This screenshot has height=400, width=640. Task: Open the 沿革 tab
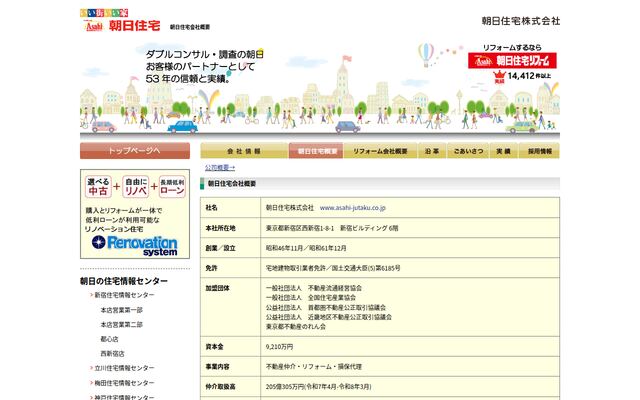(x=432, y=151)
